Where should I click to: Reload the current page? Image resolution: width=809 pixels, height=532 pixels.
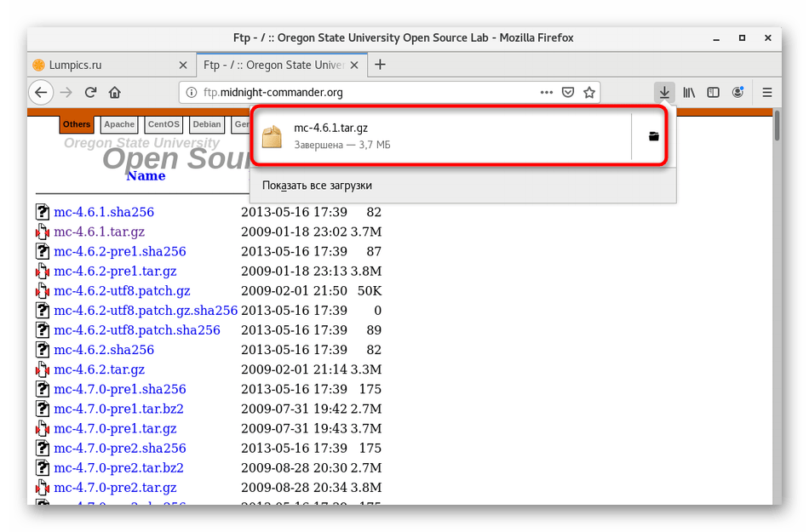coord(90,92)
